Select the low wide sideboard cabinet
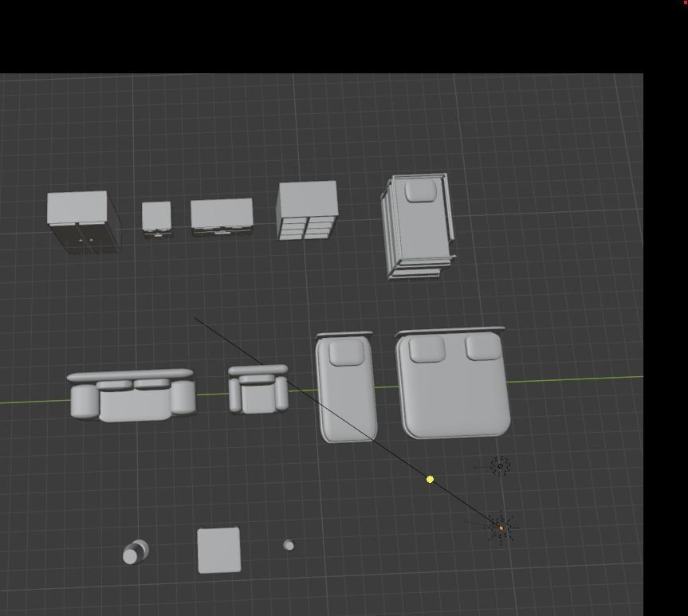This screenshot has height=616, width=688. 222,218
